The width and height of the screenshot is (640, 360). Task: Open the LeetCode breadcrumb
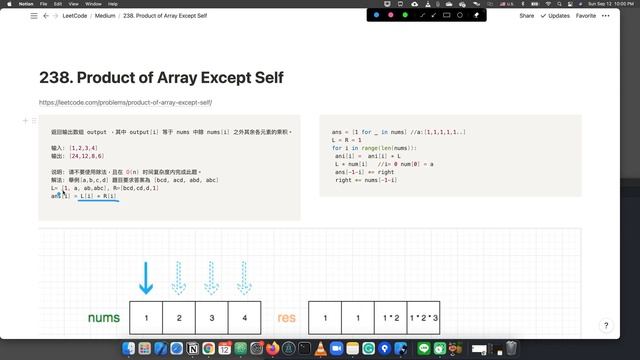(75, 16)
